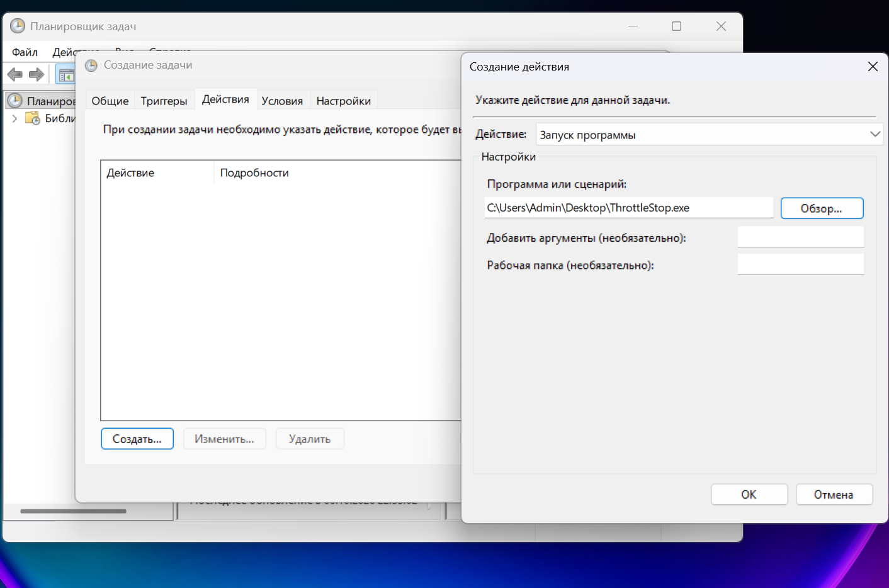Expand the Библи… library tree node

pos(14,118)
